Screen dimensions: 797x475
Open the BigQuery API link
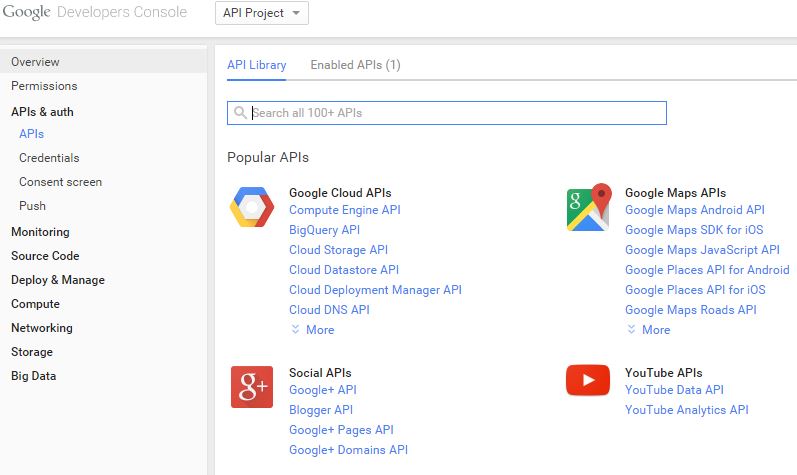(x=324, y=230)
